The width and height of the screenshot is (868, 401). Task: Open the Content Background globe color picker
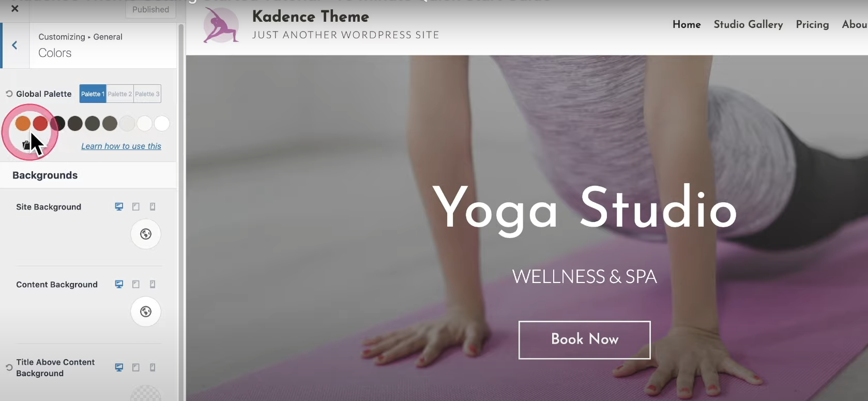pos(146,311)
